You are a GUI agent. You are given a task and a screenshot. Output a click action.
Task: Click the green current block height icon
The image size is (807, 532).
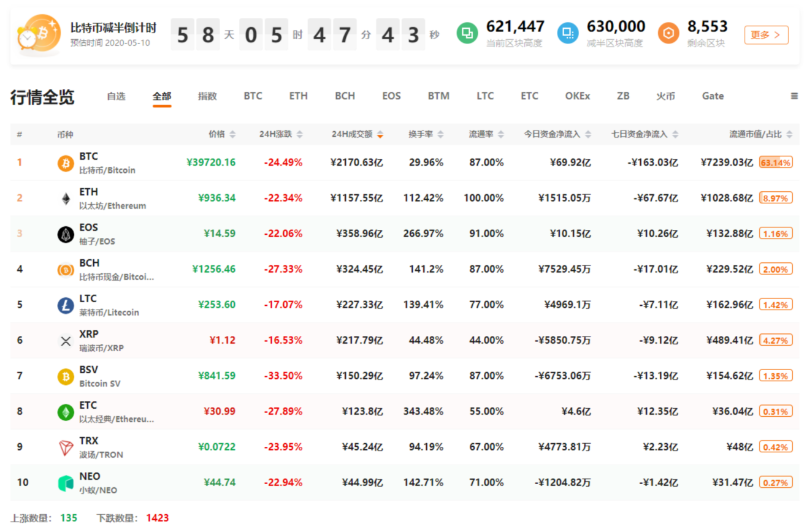467,33
